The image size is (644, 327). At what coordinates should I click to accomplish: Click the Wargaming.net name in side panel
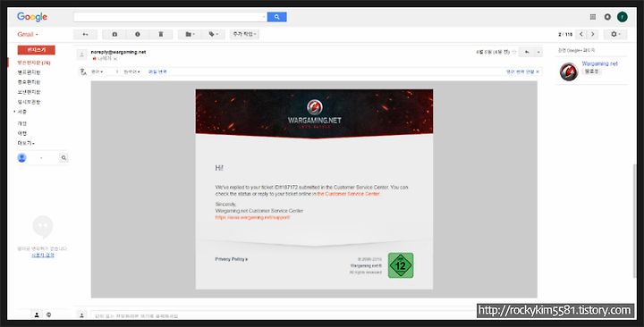[x=599, y=63]
